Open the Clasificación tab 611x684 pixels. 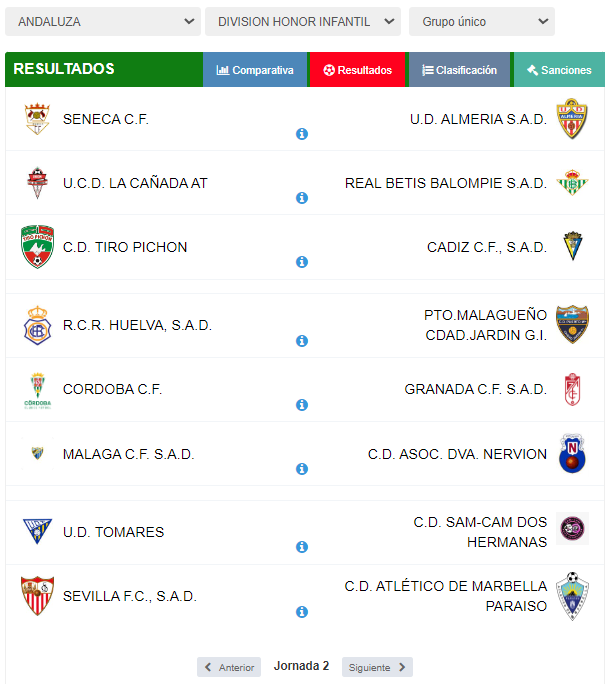pos(459,70)
